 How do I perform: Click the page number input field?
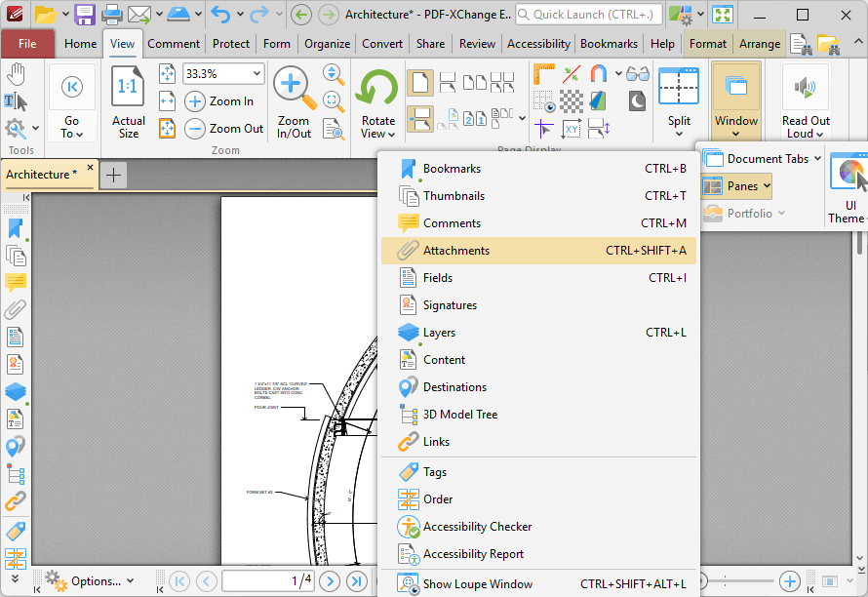click(x=267, y=581)
